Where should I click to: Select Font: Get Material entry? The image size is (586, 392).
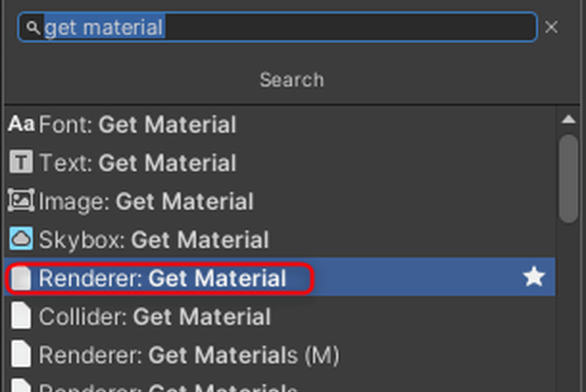[137, 124]
